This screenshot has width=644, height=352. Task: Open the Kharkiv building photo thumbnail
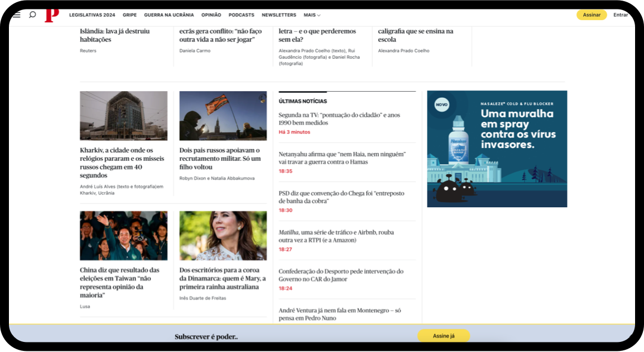(123, 116)
